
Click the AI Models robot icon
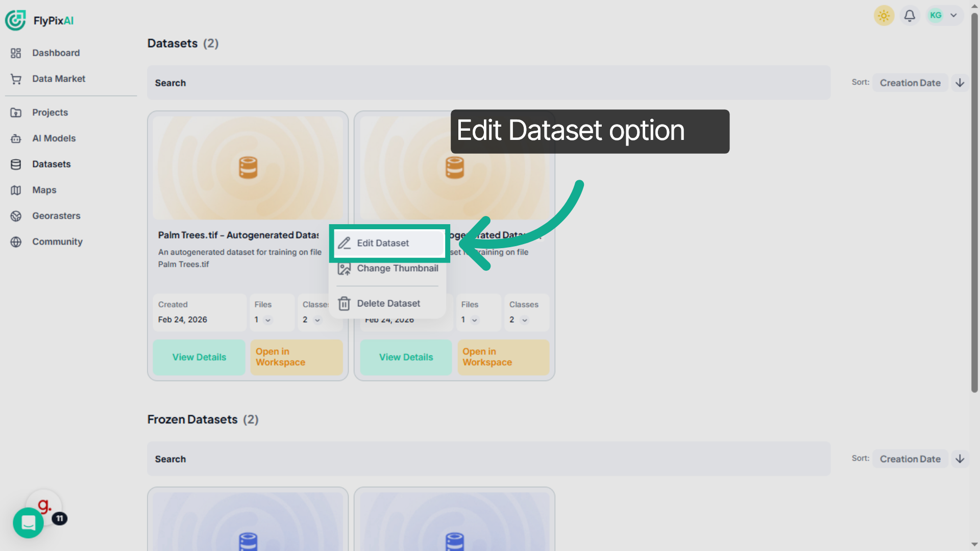coord(16,138)
